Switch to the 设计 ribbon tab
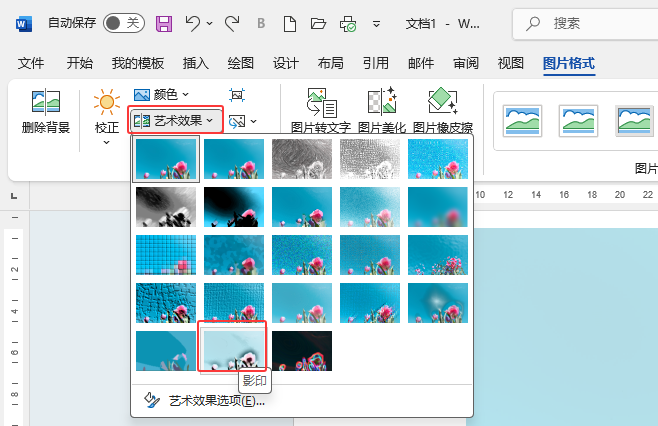 click(x=285, y=63)
